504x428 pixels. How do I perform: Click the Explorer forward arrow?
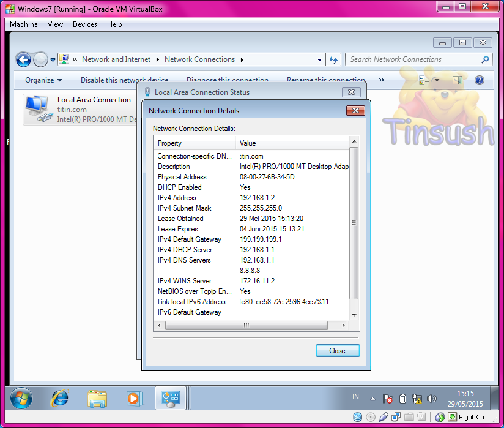40,60
